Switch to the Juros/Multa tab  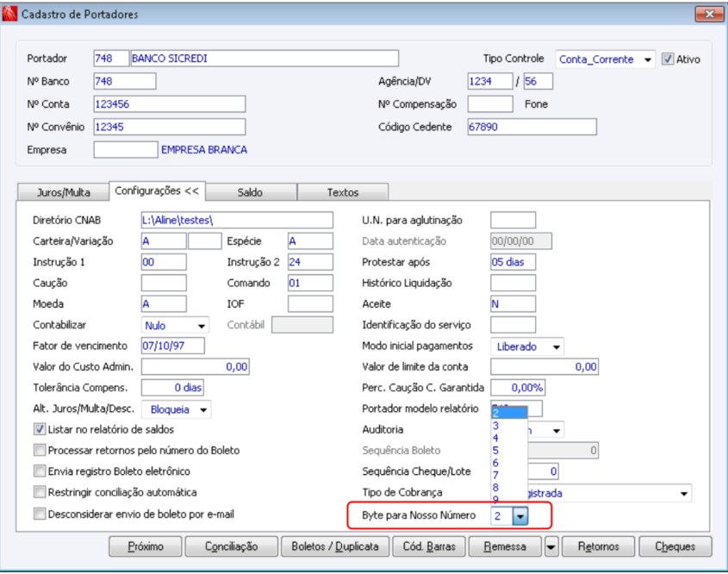[x=64, y=192]
